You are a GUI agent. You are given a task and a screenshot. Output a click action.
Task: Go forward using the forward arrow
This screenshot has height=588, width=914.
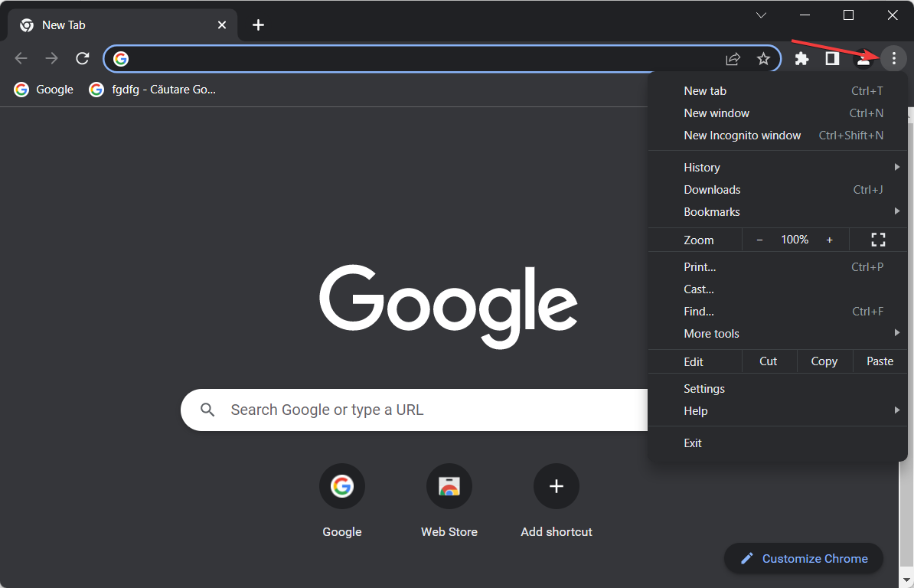coord(52,58)
